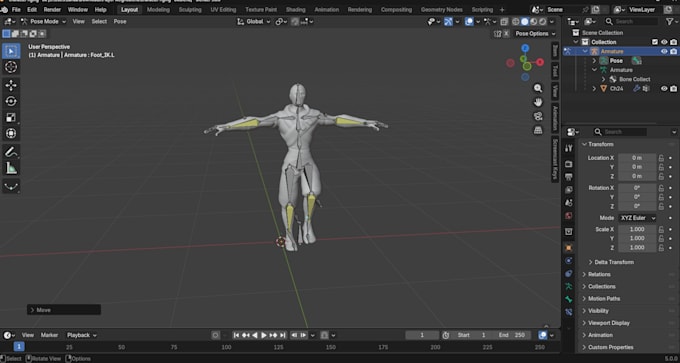Click the play animation button
The height and width of the screenshot is (363, 680).
pyautogui.click(x=264, y=335)
